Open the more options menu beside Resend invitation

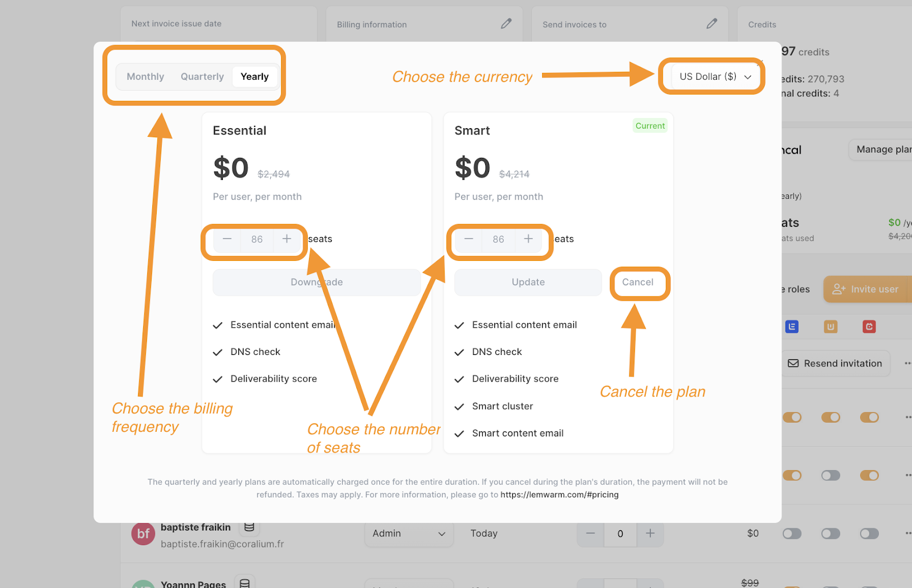tap(907, 364)
